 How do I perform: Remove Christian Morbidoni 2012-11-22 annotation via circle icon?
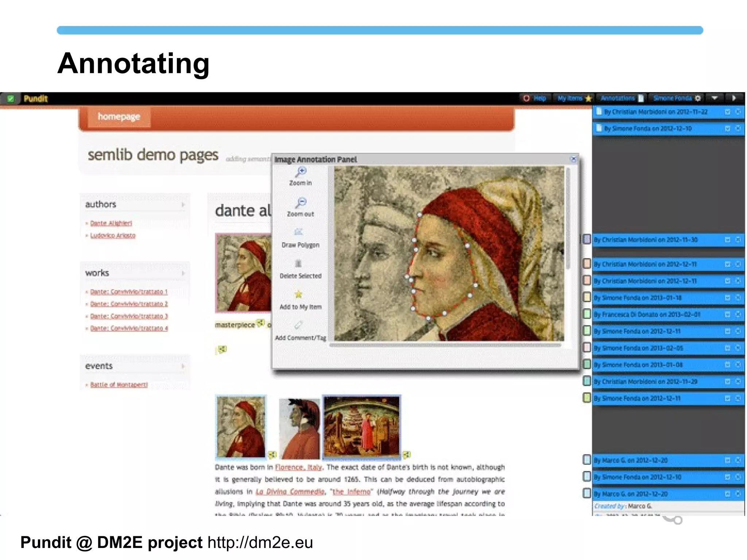pyautogui.click(x=738, y=112)
